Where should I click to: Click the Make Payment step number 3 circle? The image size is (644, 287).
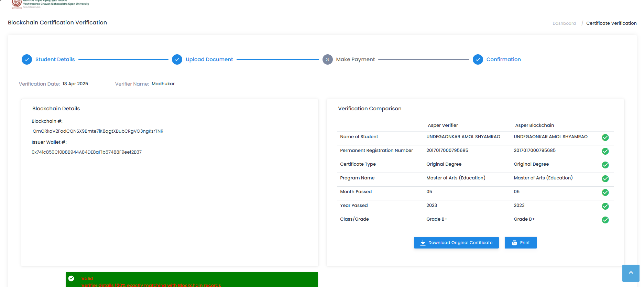[327, 59]
